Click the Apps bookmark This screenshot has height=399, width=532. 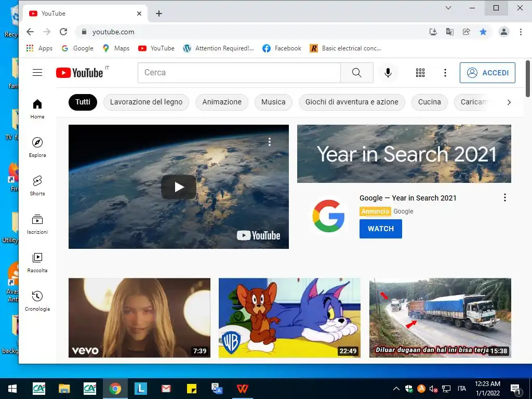[39, 48]
